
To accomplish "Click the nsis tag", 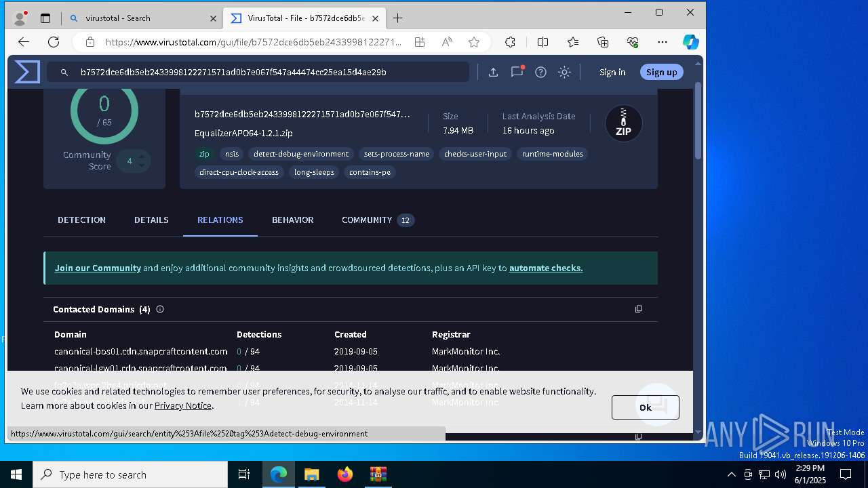I will 232,154.
